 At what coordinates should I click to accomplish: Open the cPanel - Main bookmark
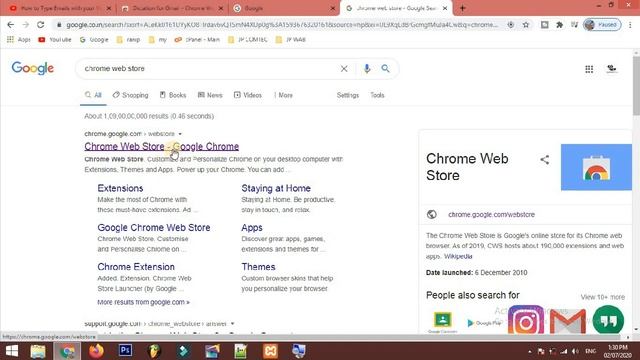click(197, 40)
